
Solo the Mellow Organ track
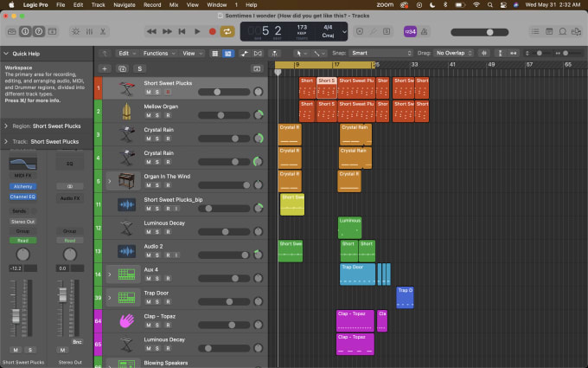click(157, 115)
